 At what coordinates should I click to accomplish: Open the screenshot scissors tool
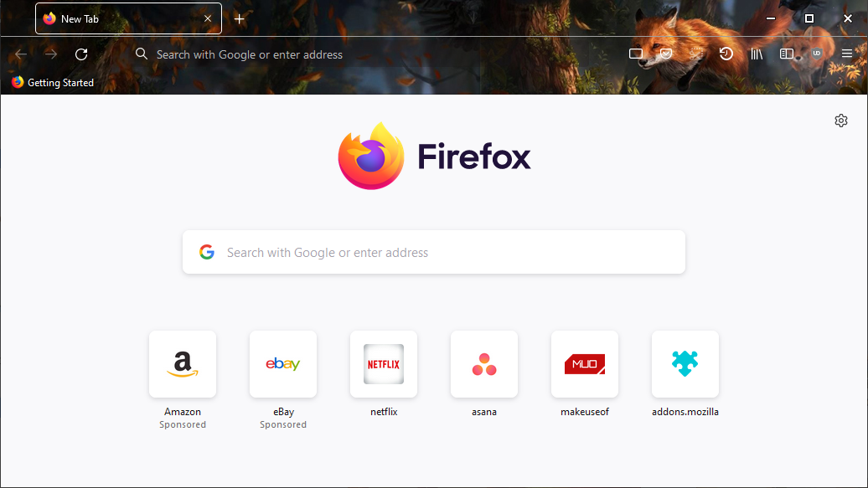pyautogui.click(x=695, y=54)
